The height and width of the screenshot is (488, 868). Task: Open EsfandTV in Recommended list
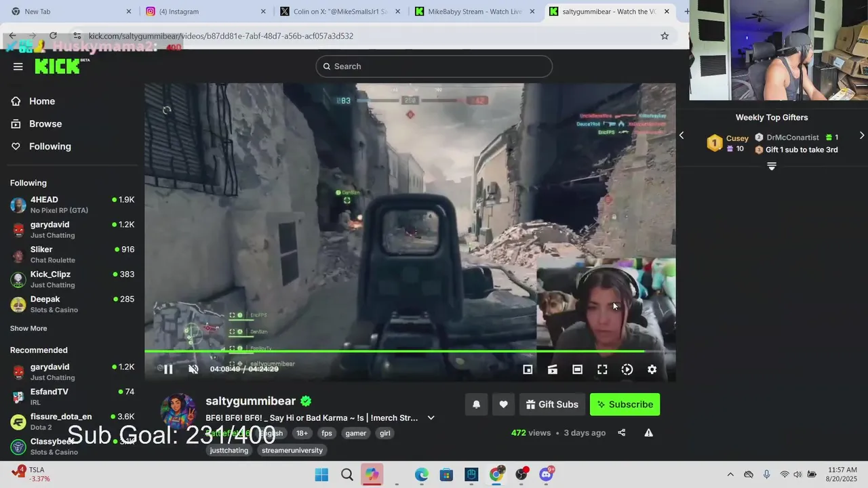coord(72,396)
